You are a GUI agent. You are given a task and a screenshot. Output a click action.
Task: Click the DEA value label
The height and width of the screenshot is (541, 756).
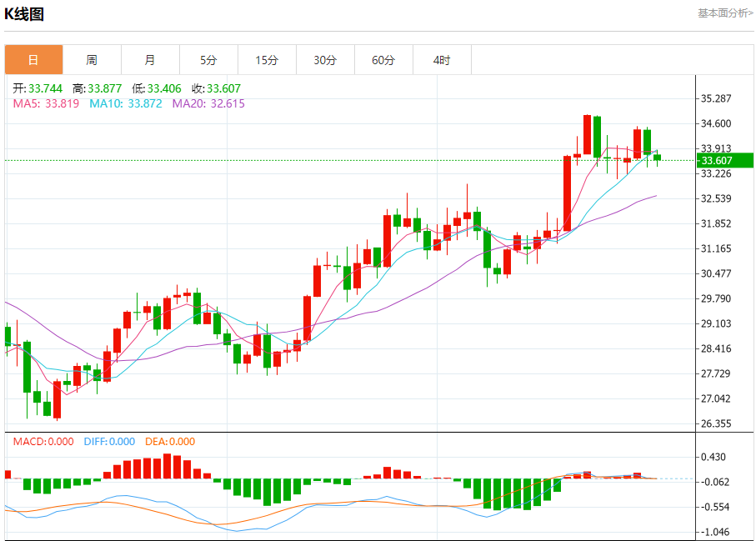[x=170, y=442]
